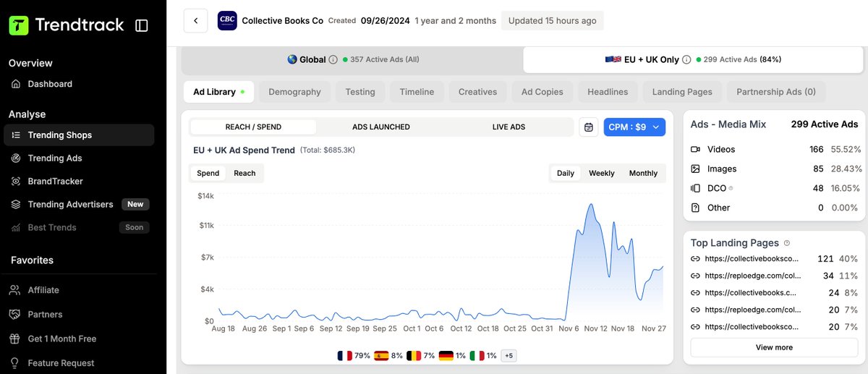Collapse the sidebar panel icon
This screenshot has width=868, height=374.
click(x=142, y=25)
